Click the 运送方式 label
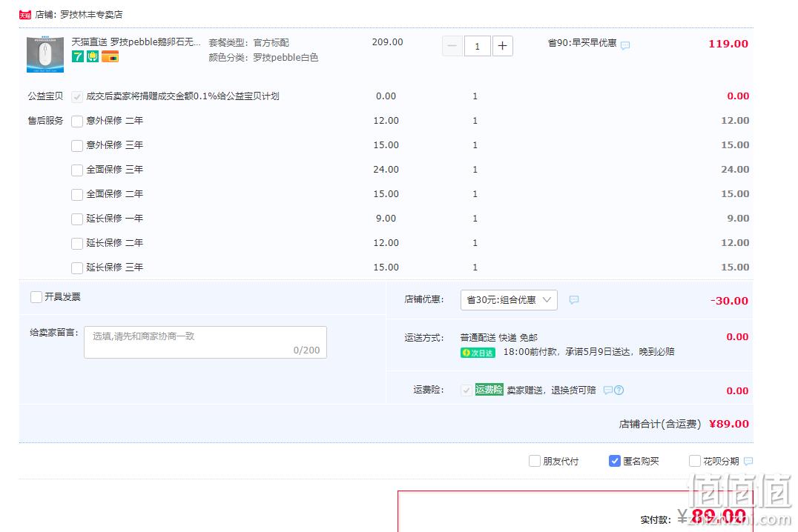 [424, 338]
